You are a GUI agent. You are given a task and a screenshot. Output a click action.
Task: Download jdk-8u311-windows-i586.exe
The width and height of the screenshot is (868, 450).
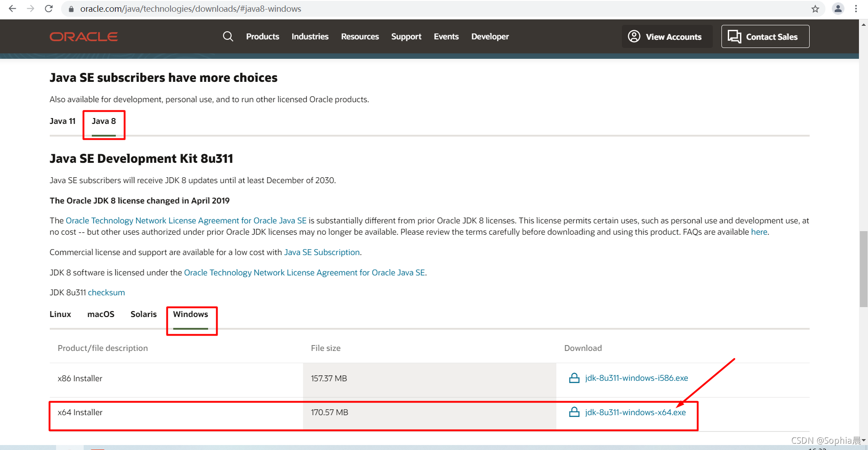click(636, 378)
